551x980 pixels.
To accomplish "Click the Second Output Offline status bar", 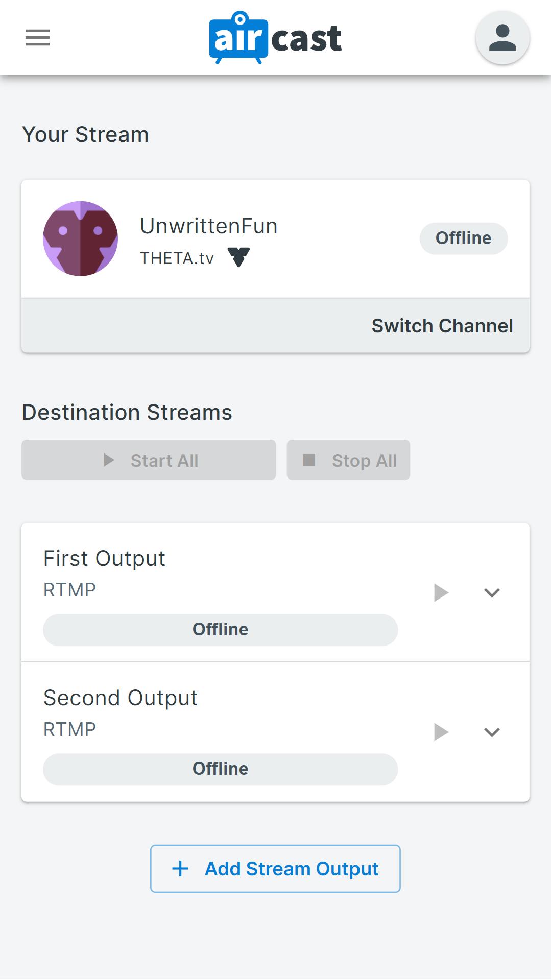I will (x=220, y=769).
